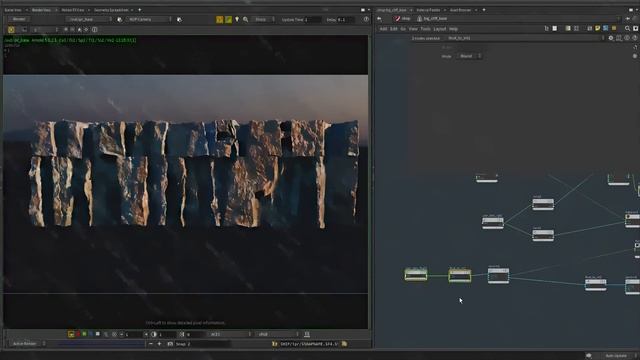Click the lightbulb icon in render toolbar

coord(237,19)
